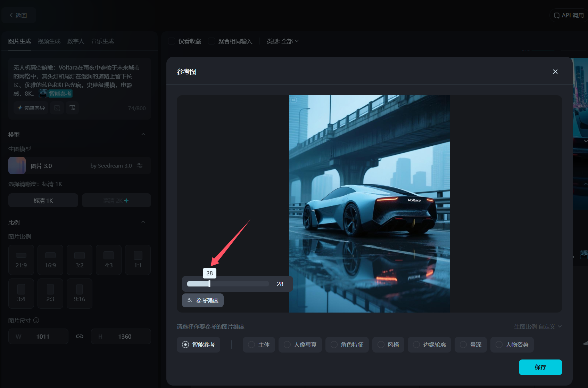This screenshot has height=388, width=588.
Task: Collapse the 模型 section
Action: (143, 135)
